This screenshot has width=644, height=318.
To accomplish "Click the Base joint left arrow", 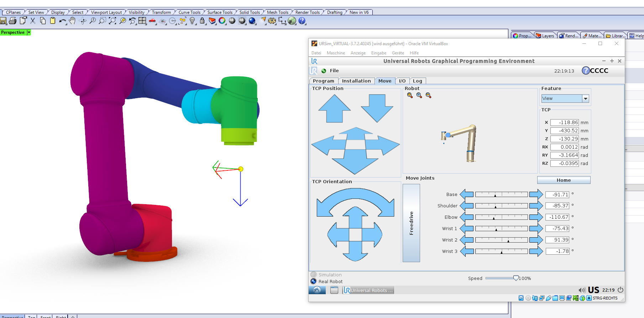I will [467, 194].
